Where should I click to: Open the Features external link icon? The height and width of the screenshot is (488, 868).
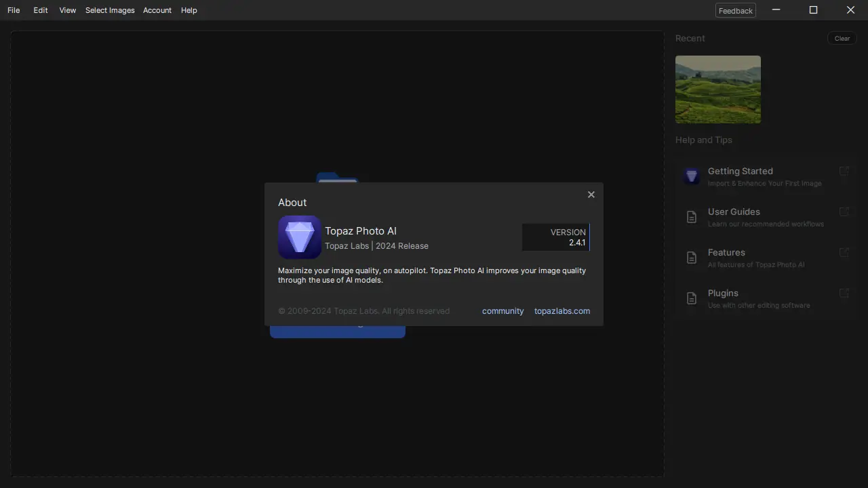tap(844, 253)
